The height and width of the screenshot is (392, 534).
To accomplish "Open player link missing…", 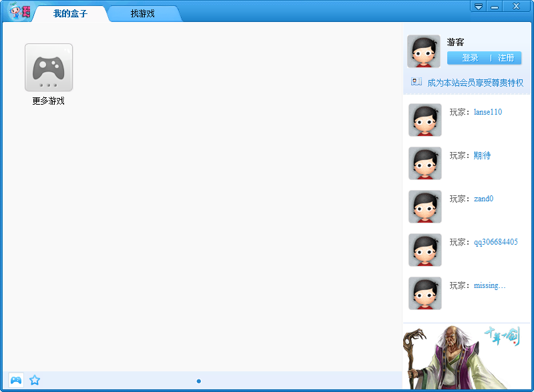I will [x=489, y=285].
